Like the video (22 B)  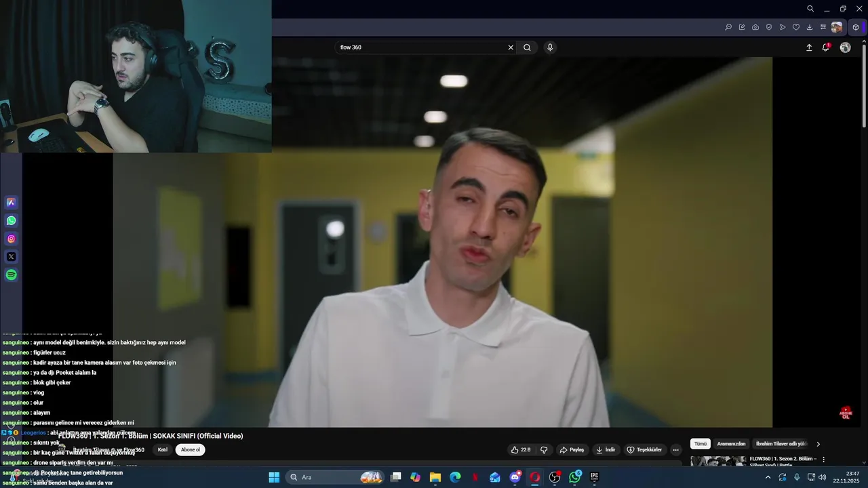(521, 450)
